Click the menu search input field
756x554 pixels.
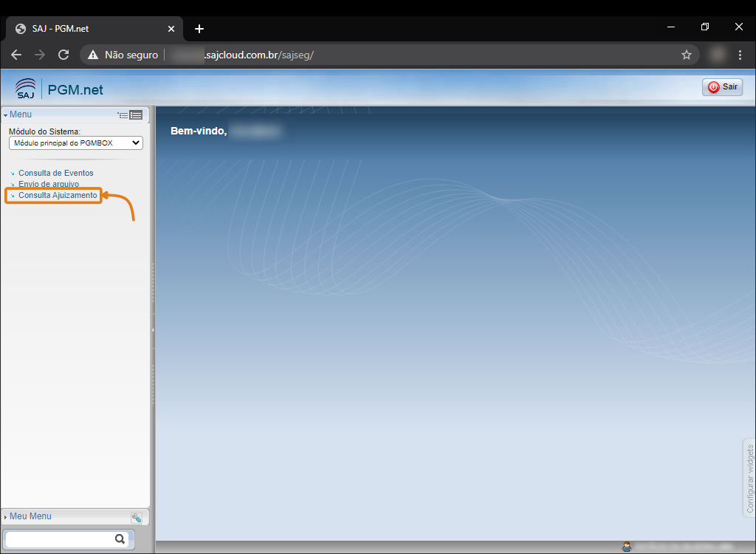[x=59, y=539]
